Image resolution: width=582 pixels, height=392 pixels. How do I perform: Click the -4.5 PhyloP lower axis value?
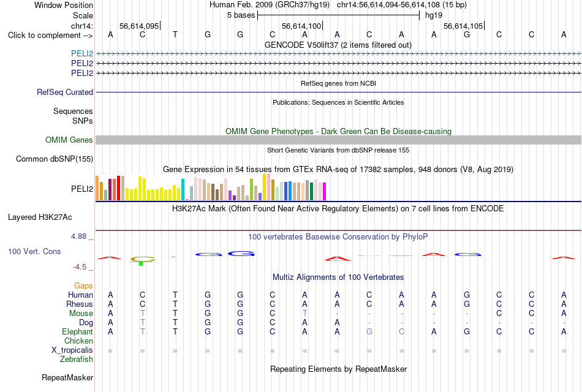tap(80, 267)
